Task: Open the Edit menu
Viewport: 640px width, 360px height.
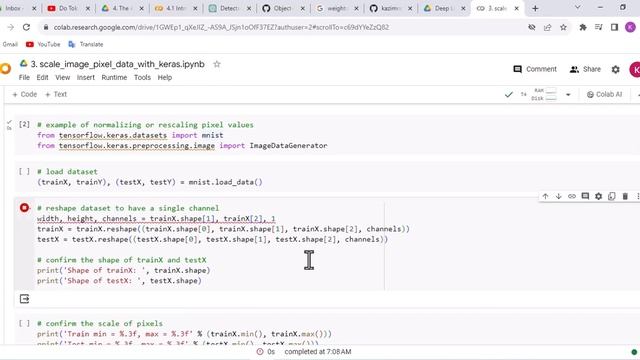Action: [42, 78]
